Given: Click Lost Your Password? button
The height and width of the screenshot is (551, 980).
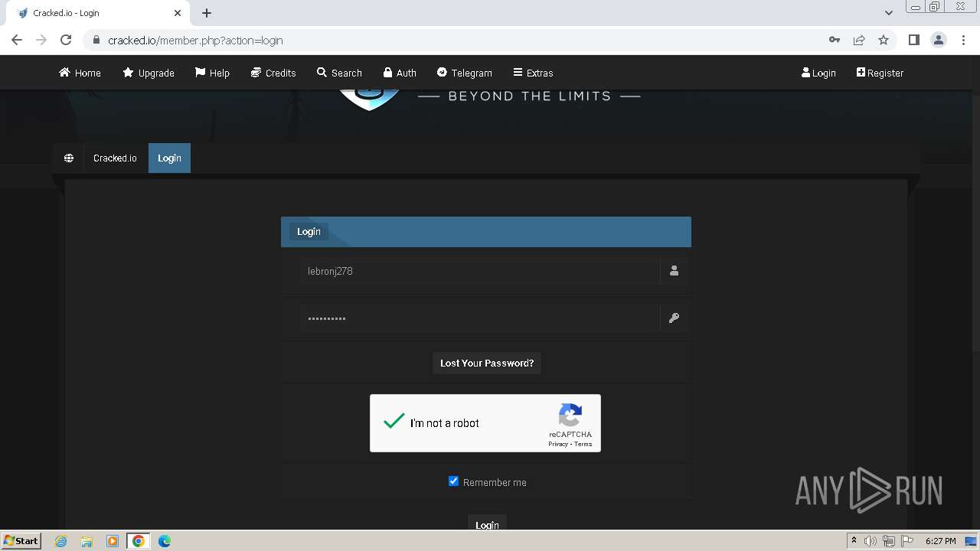Looking at the screenshot, I should coord(487,363).
